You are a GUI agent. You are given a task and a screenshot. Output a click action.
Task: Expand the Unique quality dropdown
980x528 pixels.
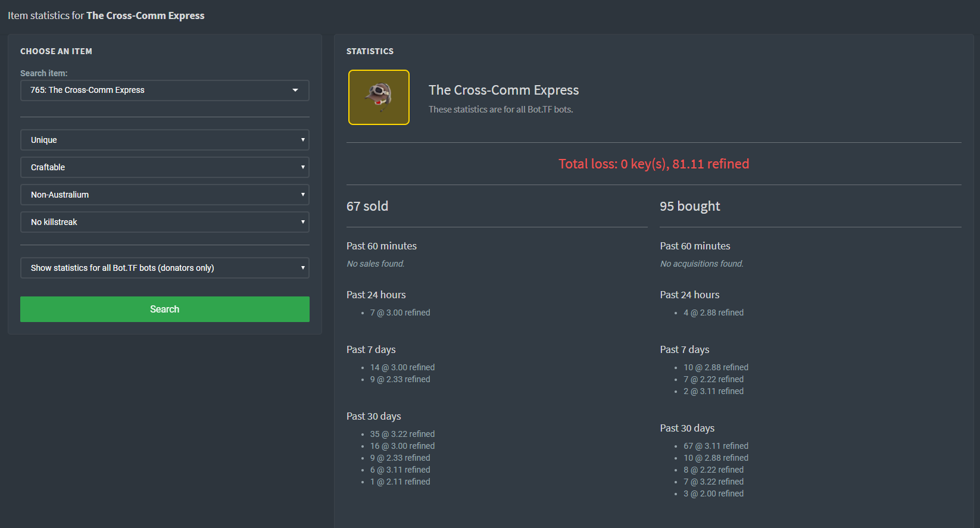click(165, 140)
